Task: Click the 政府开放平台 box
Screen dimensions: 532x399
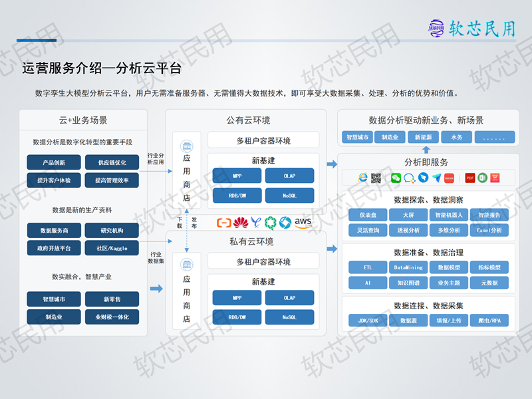Action: click(54, 248)
